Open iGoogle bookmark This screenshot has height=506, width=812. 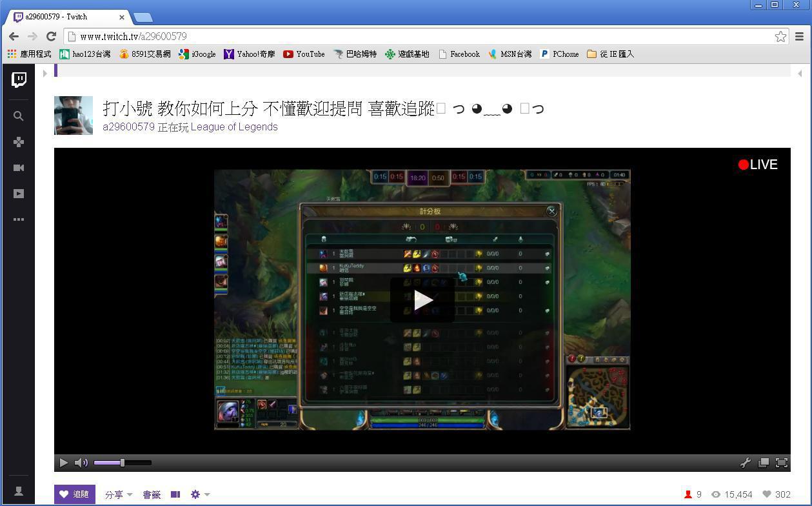(197, 54)
